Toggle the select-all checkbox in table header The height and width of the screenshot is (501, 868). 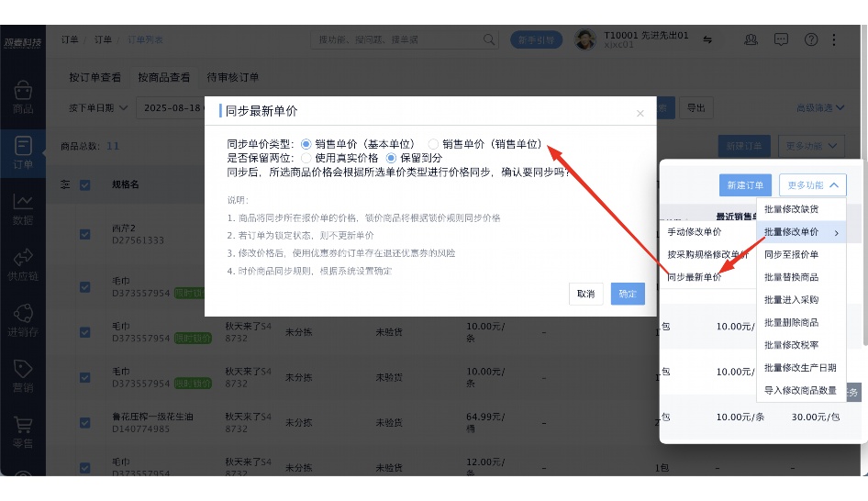tap(85, 184)
